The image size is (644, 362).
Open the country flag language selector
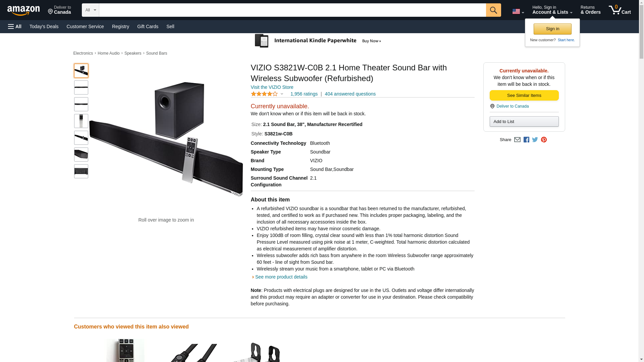(x=518, y=11)
